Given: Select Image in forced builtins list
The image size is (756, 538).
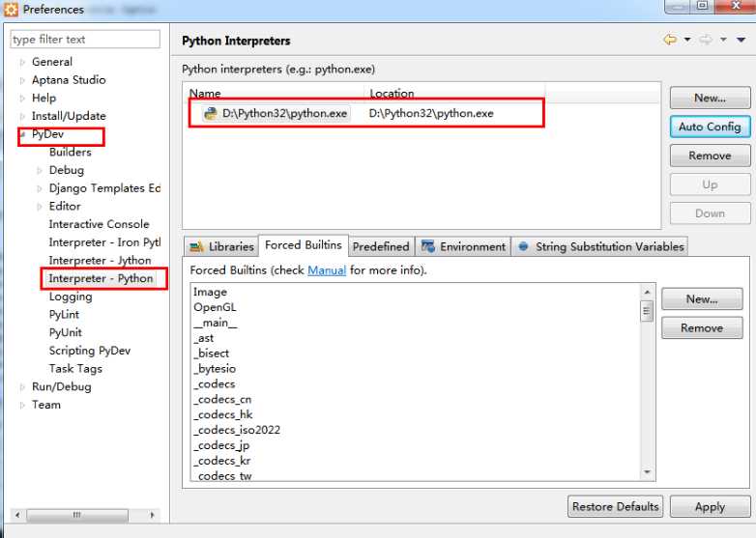Looking at the screenshot, I should click(210, 293).
